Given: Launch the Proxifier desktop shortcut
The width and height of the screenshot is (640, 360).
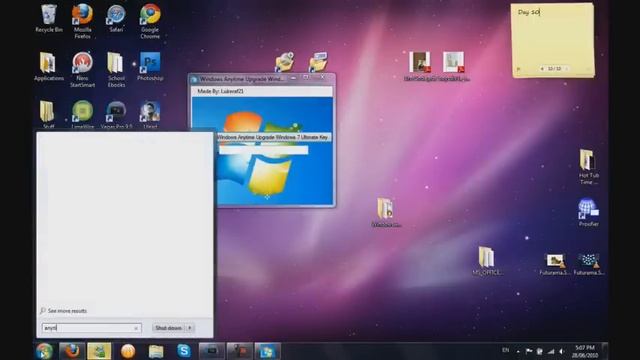Looking at the screenshot, I should [x=588, y=212].
